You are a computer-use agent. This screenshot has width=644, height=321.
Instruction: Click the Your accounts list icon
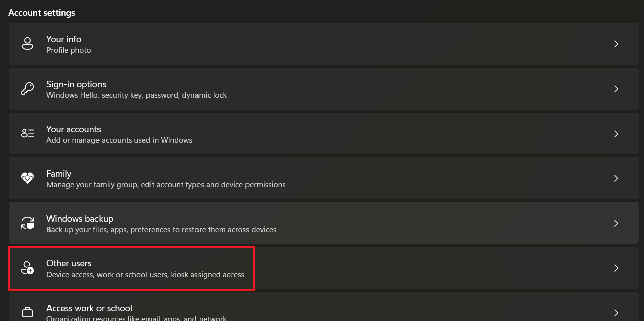click(x=27, y=134)
